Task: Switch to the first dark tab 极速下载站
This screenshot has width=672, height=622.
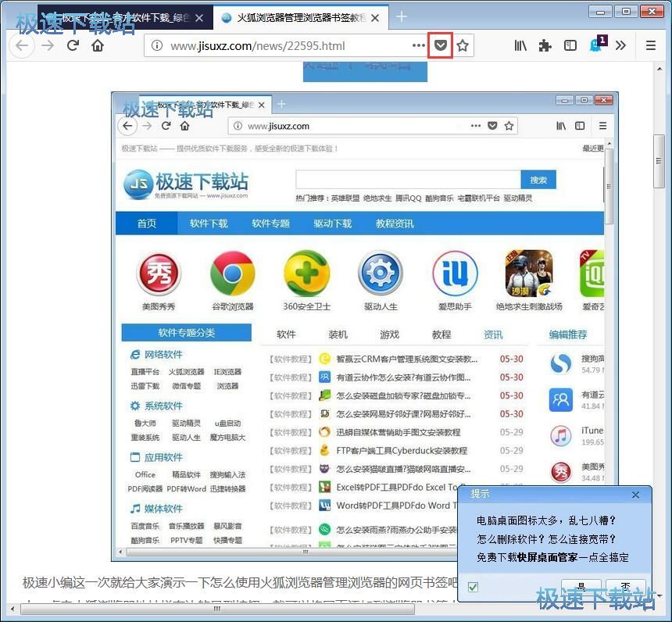Action: click(125, 17)
